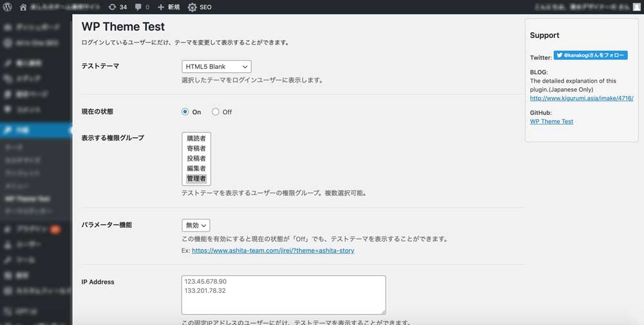Open sidebar plugins item with orange badge
Viewport: 644px width, 325px height.
[36, 230]
